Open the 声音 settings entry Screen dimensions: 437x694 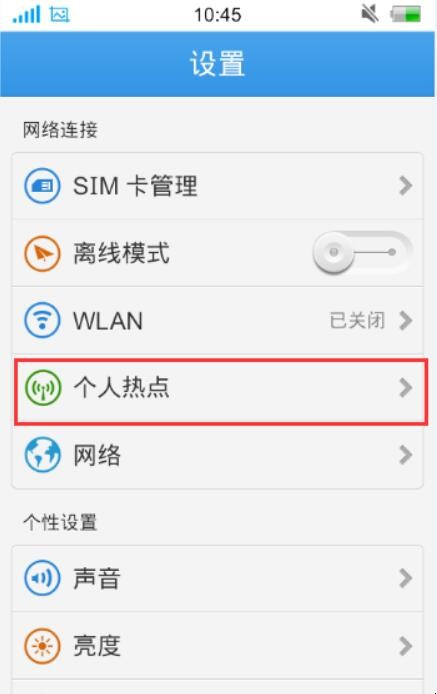click(217, 578)
